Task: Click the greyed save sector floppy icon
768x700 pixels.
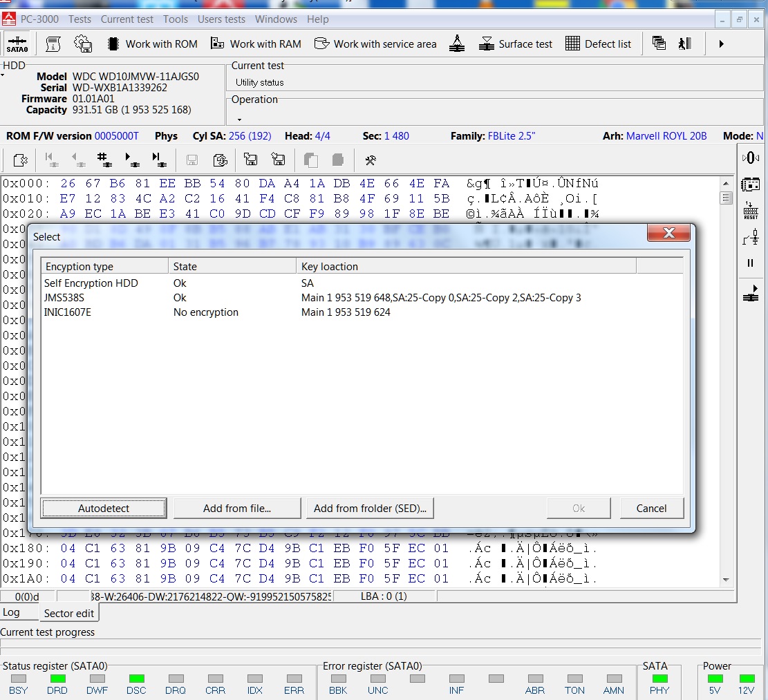Action: click(x=192, y=160)
